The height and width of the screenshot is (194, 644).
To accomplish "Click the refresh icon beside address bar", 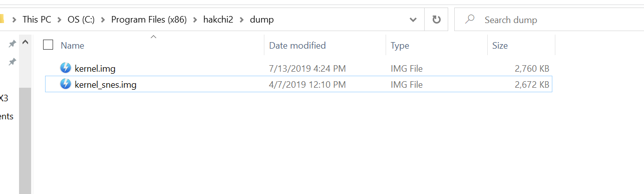I will click(437, 20).
